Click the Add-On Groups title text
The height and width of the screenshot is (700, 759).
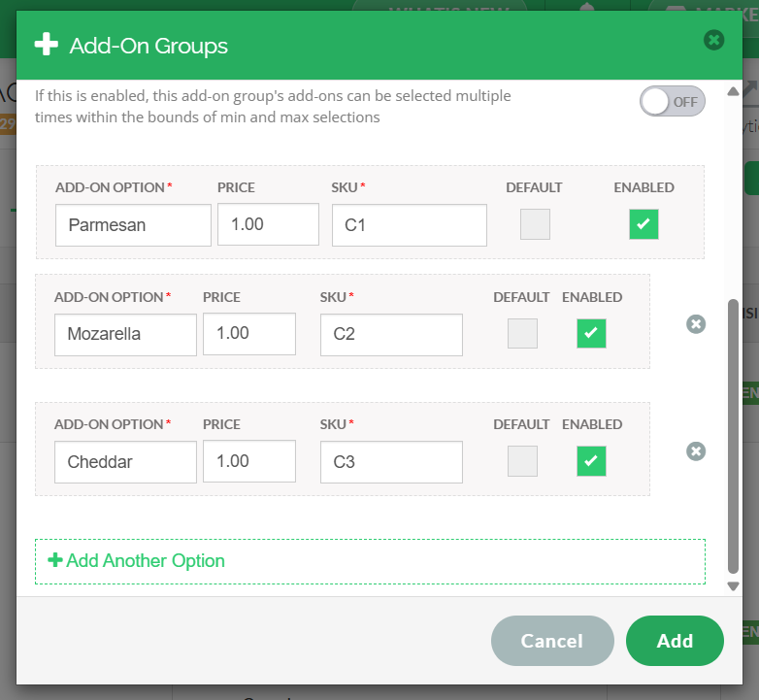148,46
